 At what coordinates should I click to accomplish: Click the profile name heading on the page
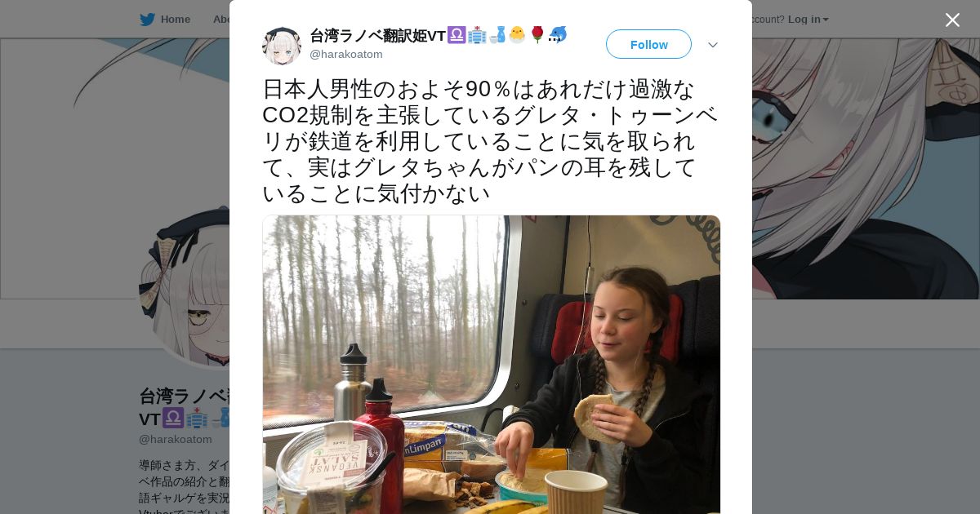185,407
